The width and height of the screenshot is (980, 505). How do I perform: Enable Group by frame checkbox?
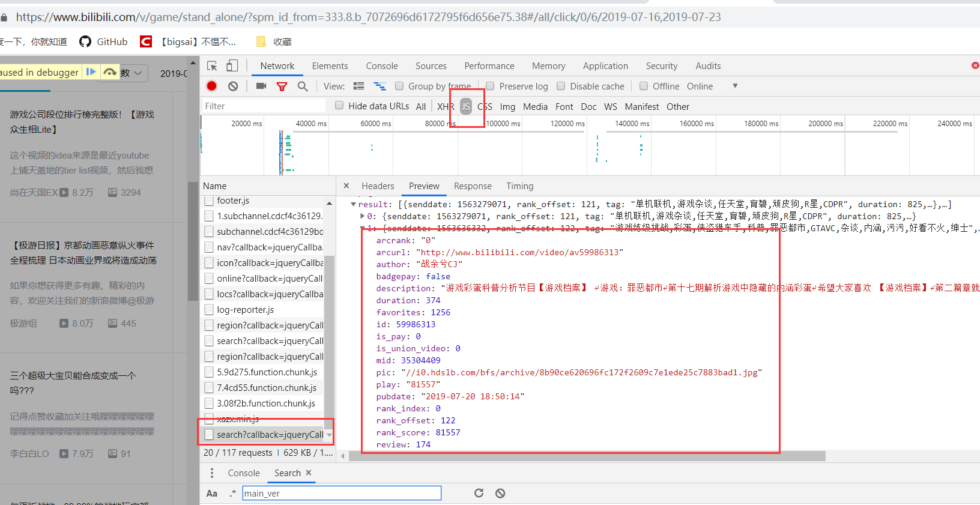399,86
